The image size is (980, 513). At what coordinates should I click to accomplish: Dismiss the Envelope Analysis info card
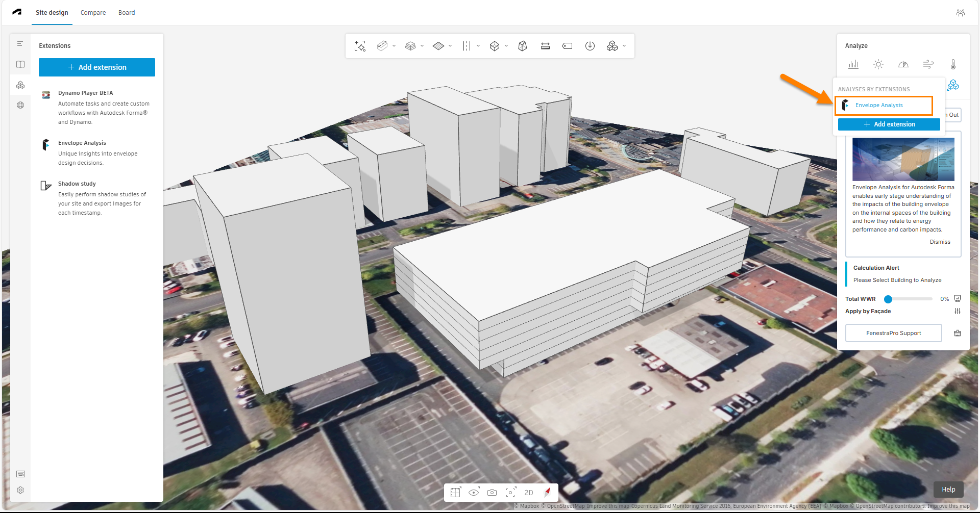(940, 242)
